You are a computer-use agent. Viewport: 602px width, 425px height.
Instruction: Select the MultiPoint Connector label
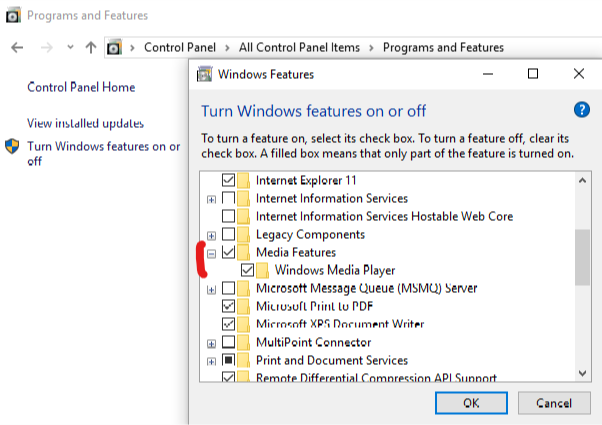313,342
